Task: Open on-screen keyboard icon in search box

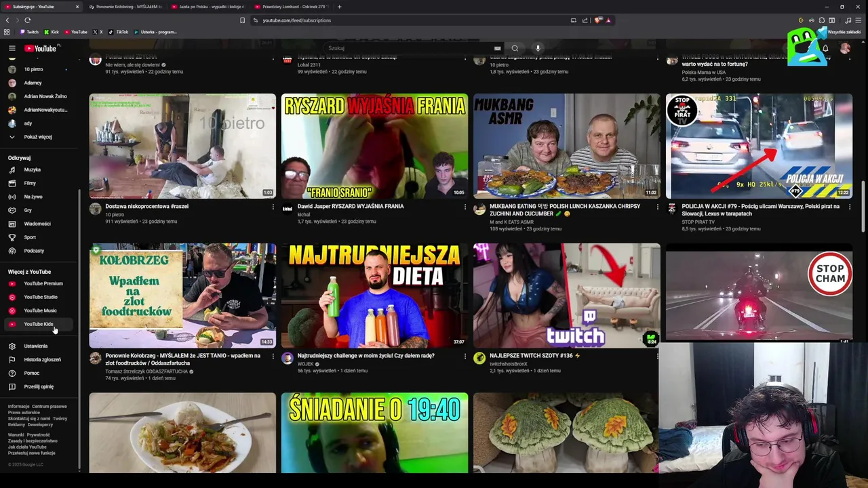Action: 498,48
